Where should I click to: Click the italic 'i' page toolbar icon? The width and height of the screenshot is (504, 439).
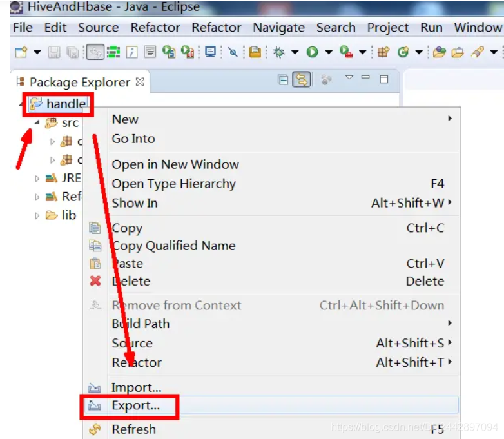131,52
